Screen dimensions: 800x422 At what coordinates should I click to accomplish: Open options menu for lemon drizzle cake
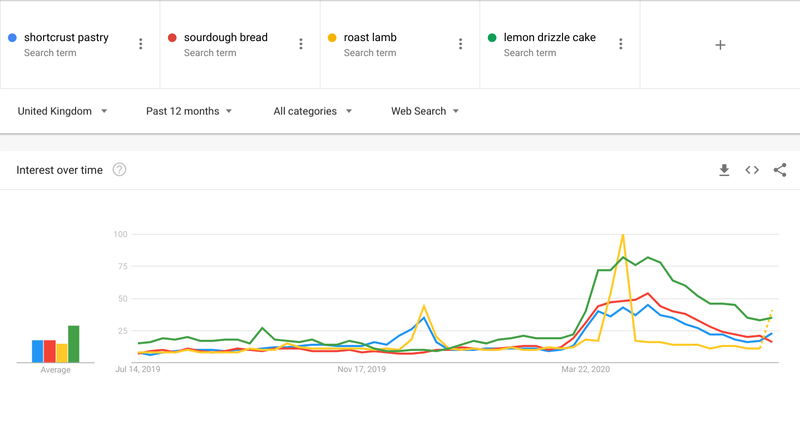click(621, 44)
